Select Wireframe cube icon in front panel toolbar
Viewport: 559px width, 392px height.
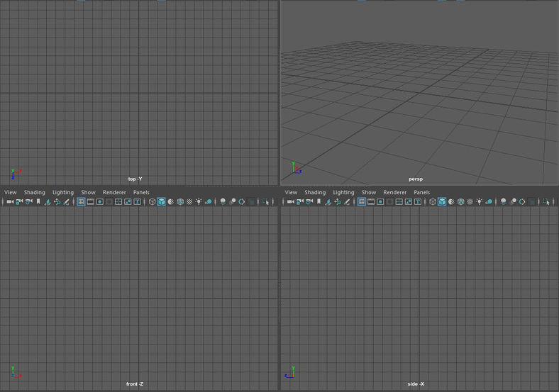[x=152, y=202]
